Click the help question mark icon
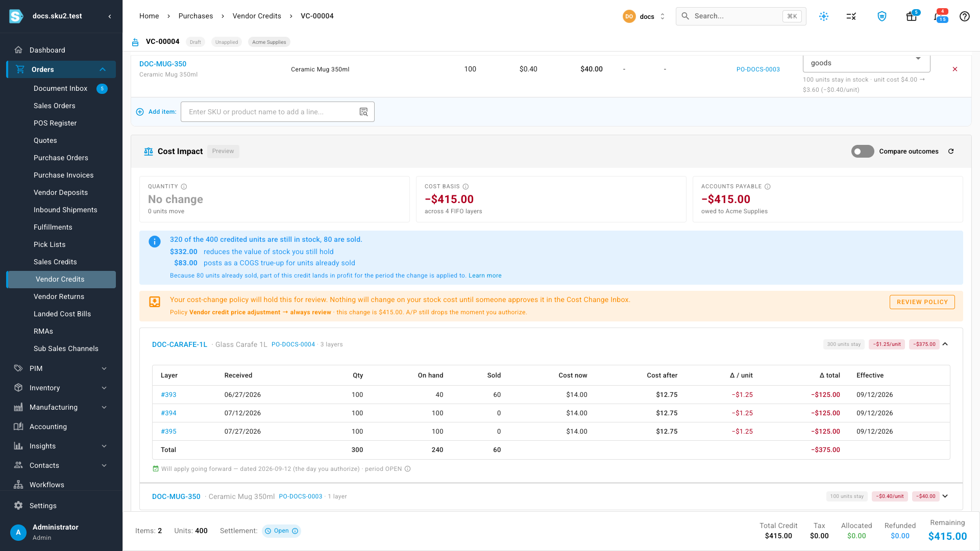 [x=964, y=16]
